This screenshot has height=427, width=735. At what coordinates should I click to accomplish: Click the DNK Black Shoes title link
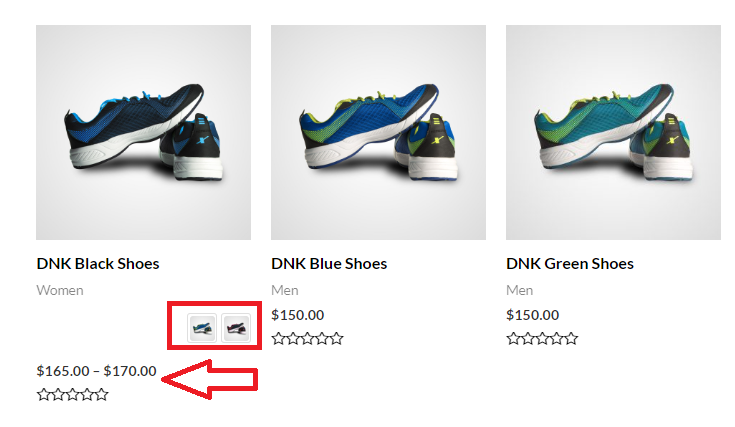click(x=98, y=264)
